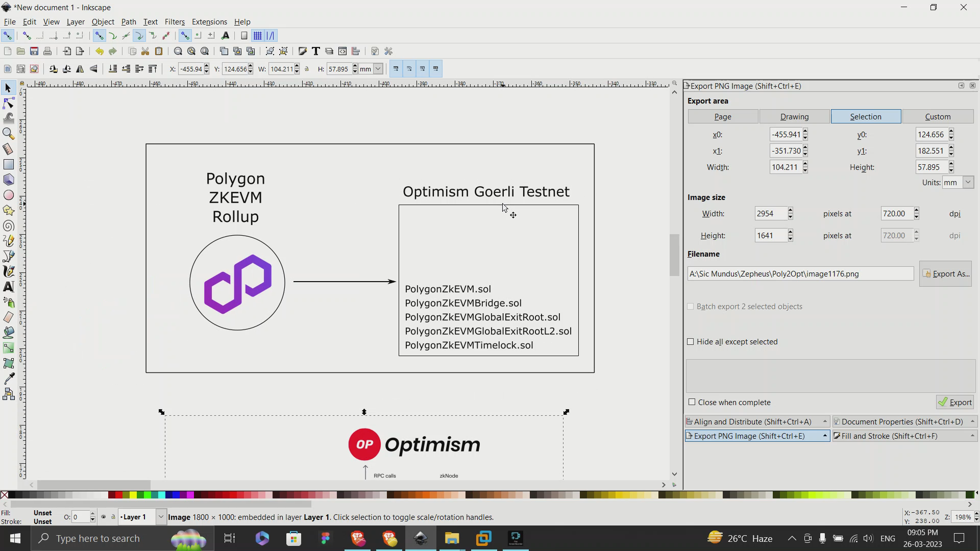Click the green Export button
The width and height of the screenshot is (980, 551).
coord(955,403)
